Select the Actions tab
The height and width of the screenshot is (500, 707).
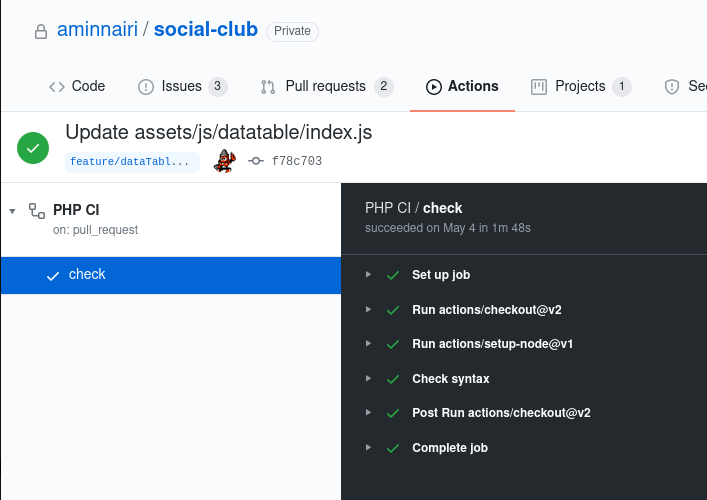pos(462,86)
